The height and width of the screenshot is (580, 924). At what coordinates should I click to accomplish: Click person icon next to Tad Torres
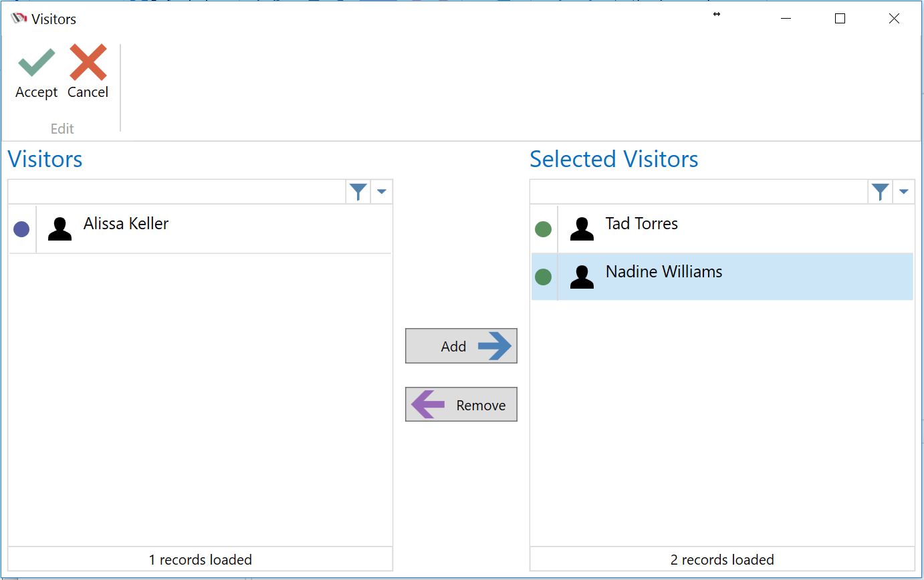pos(582,229)
